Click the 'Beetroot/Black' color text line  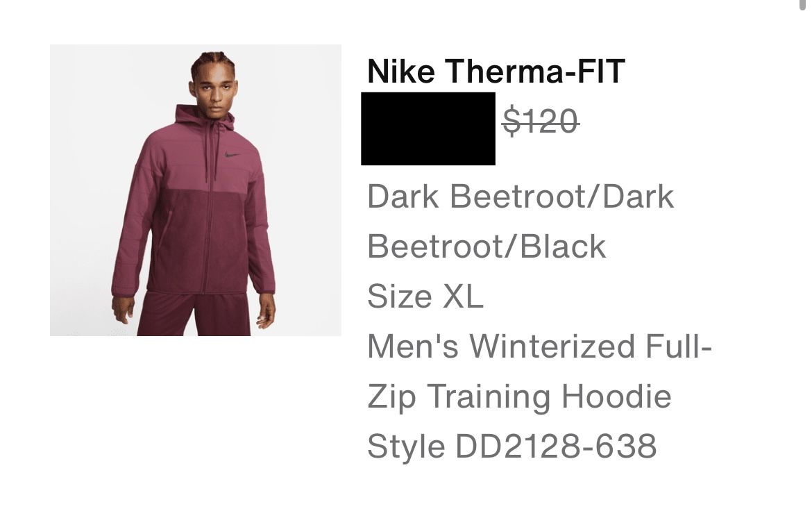click(487, 247)
